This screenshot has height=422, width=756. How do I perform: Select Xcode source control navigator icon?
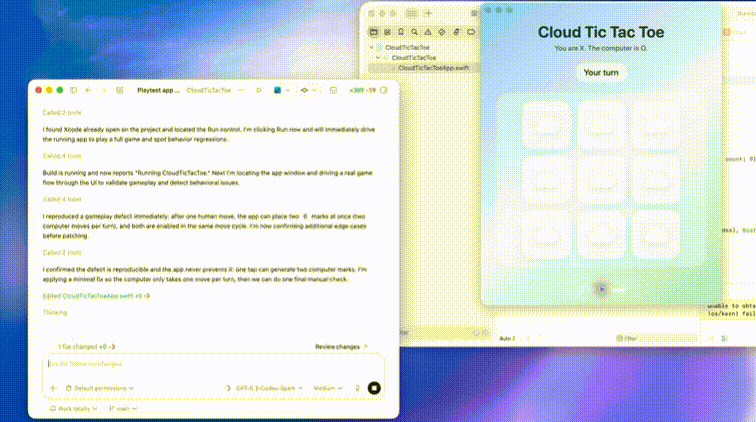pos(387,32)
